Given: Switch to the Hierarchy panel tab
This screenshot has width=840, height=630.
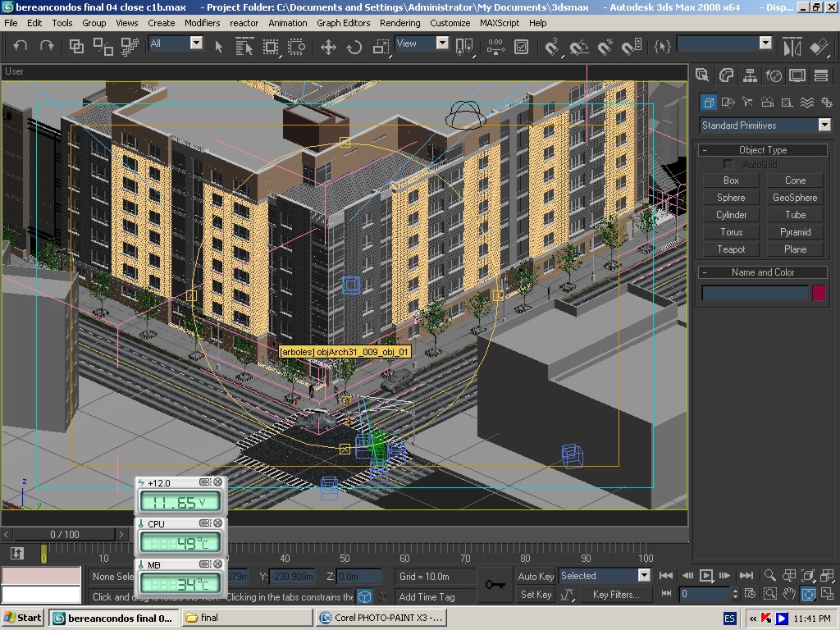Looking at the screenshot, I should 750,75.
